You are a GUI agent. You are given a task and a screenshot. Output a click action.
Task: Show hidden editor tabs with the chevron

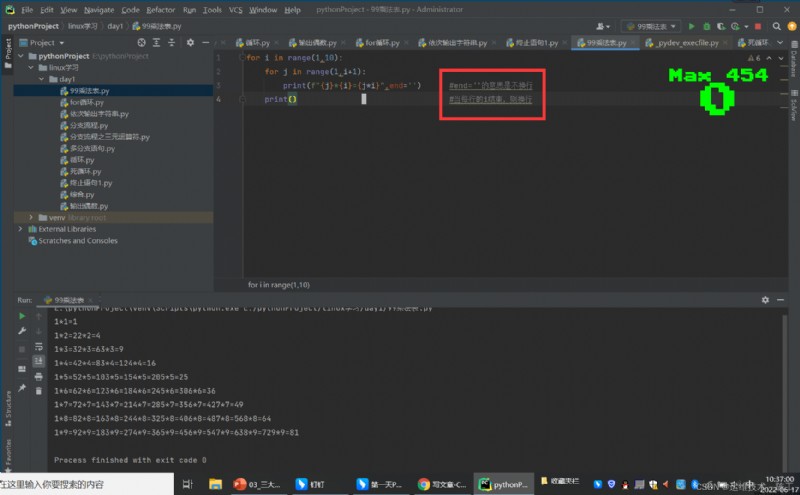(x=780, y=42)
